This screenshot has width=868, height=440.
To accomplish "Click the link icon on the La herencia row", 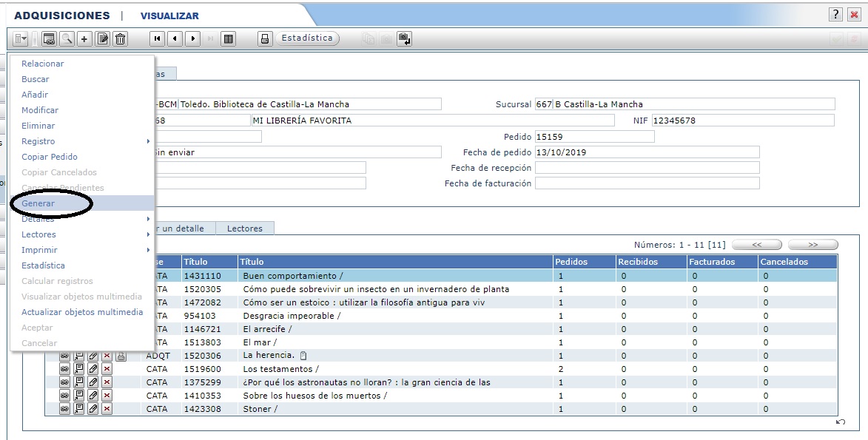I will coord(64,356).
